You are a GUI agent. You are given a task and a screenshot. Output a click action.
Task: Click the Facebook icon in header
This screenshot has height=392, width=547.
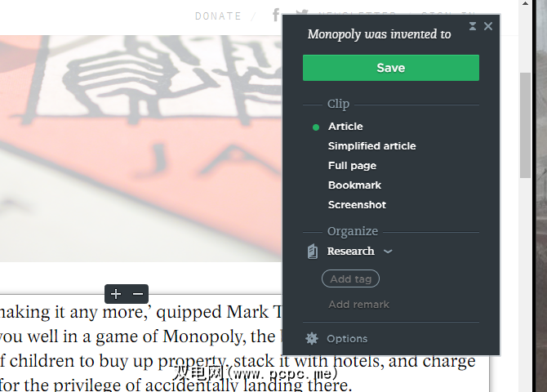(276, 15)
